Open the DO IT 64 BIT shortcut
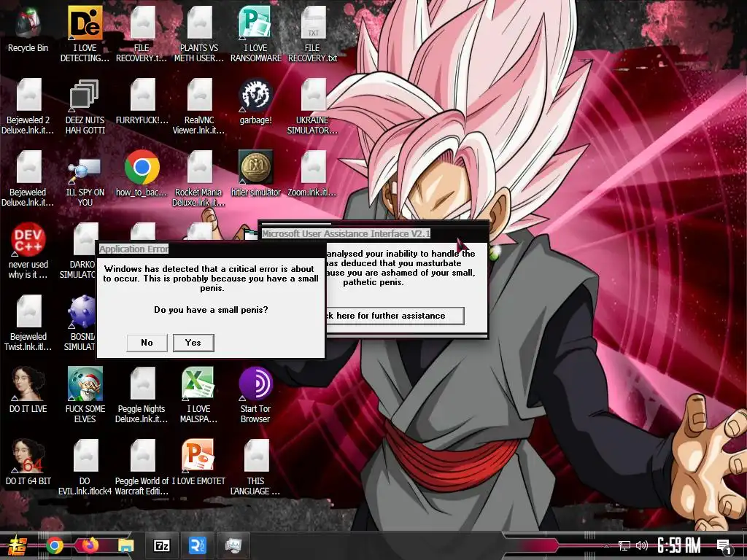The width and height of the screenshot is (747, 560). coord(28,463)
